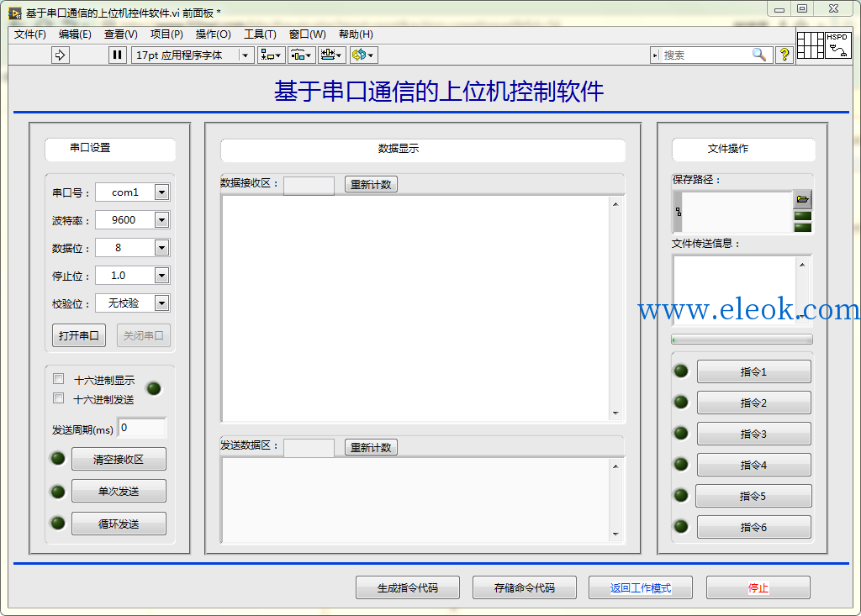Click the 循环发送 button
The width and height of the screenshot is (861, 616).
click(119, 524)
